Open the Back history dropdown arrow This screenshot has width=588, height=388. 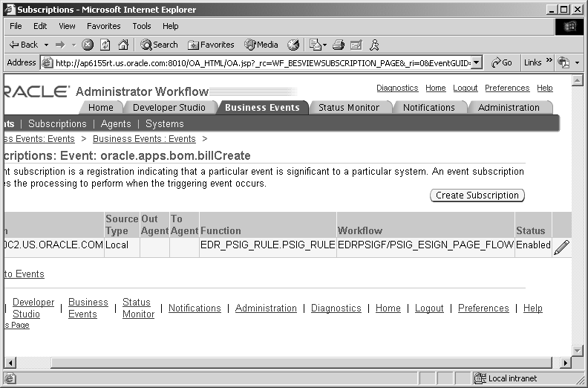pyautogui.click(x=47, y=45)
